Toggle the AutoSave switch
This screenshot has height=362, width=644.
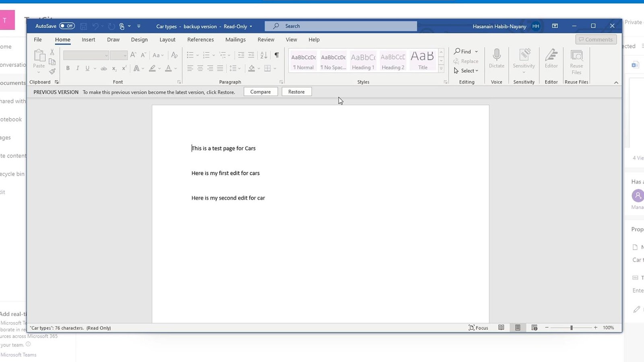[67, 26]
